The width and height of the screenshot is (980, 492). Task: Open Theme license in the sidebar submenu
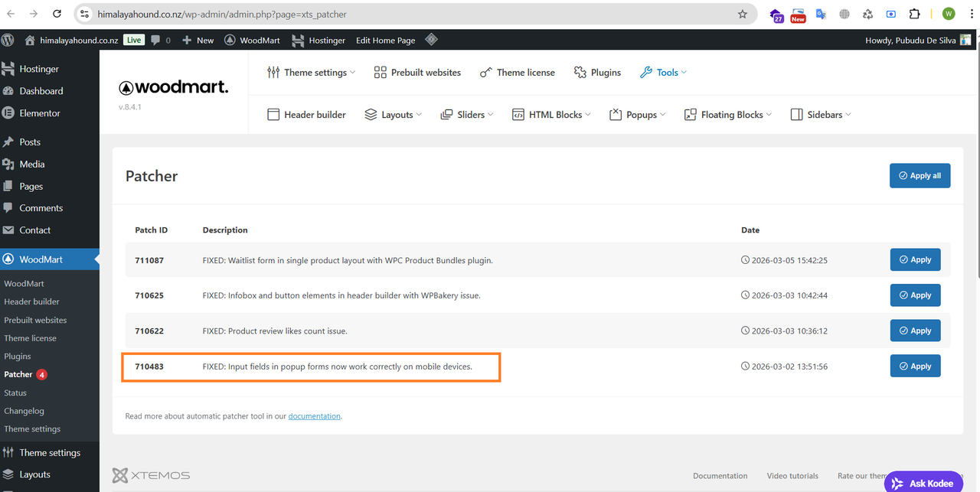(x=30, y=338)
